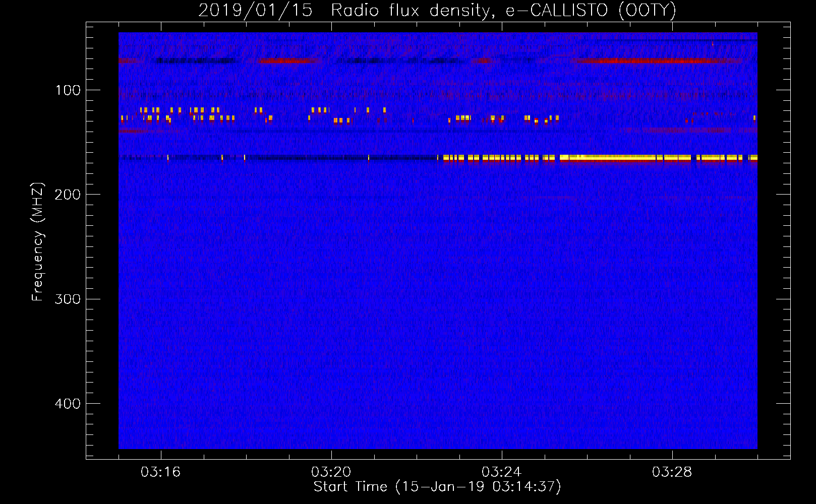Screen dimensions: 816x504
Task: Click the plot title '2019/01/15 Radio flux density'
Action: pos(437,10)
